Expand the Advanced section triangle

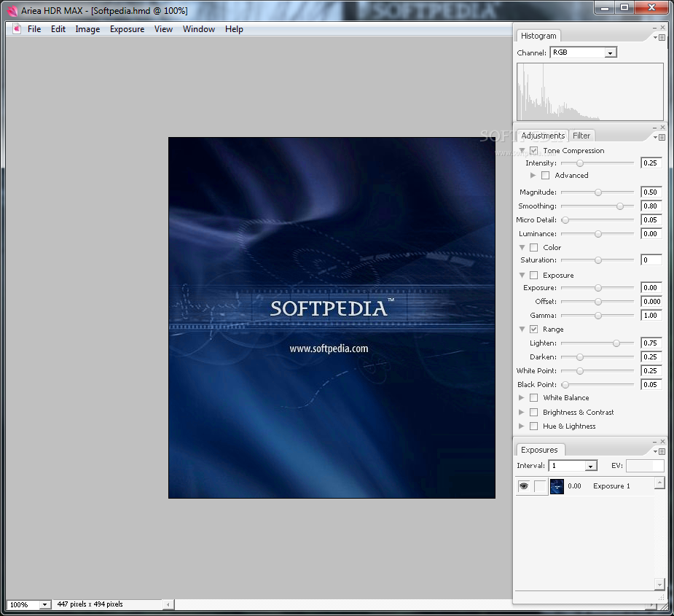pyautogui.click(x=533, y=176)
